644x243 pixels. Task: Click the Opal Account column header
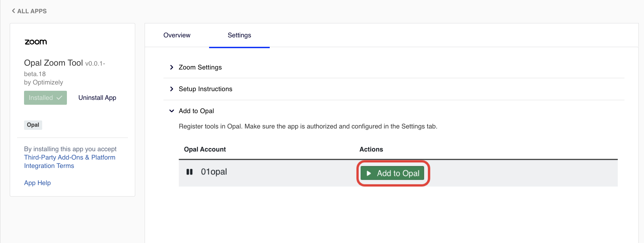[x=205, y=149]
